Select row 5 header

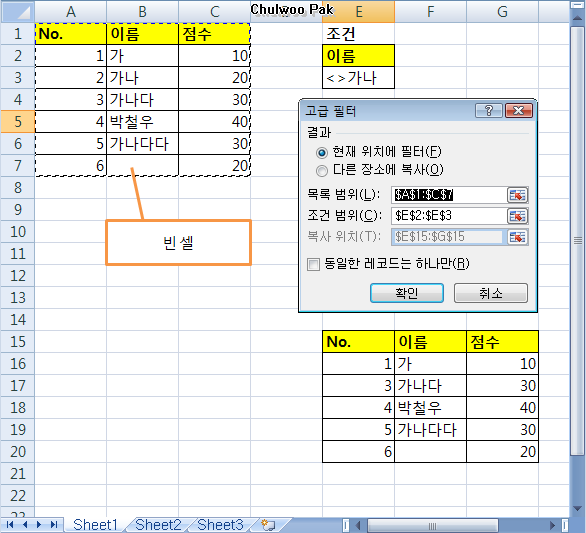18,121
